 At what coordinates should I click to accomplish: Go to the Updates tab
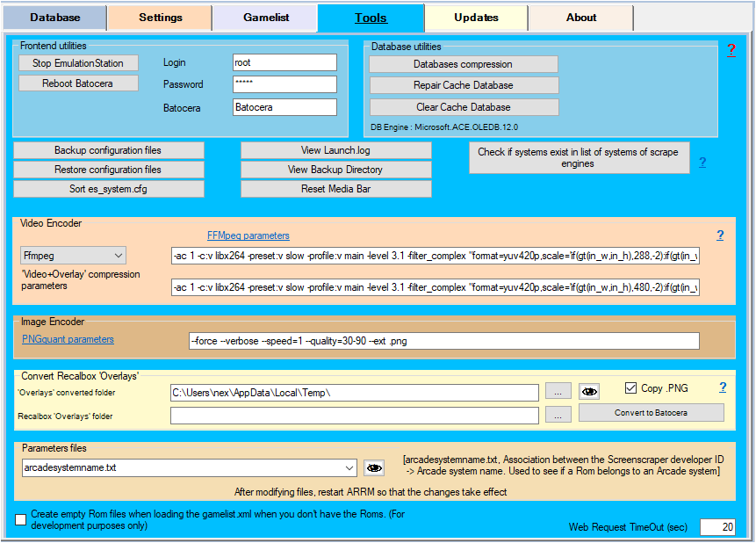(476, 18)
